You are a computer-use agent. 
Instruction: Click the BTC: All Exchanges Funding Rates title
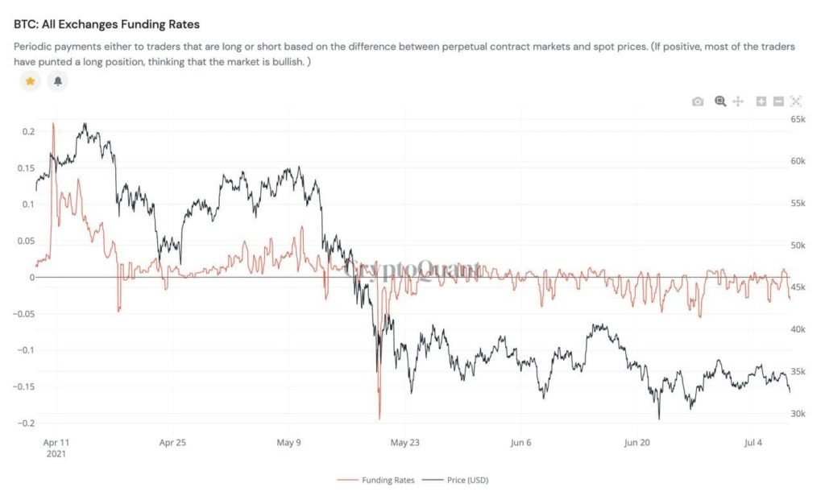coord(106,24)
